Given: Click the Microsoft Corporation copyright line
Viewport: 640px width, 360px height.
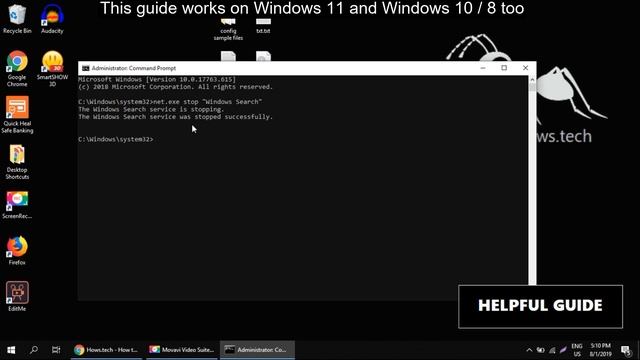Looking at the screenshot, I should pos(176,87).
